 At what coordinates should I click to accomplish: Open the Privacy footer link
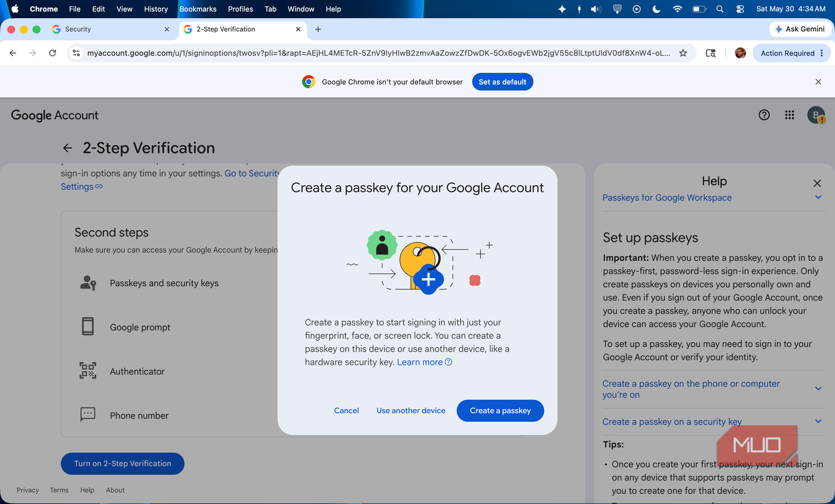point(27,490)
